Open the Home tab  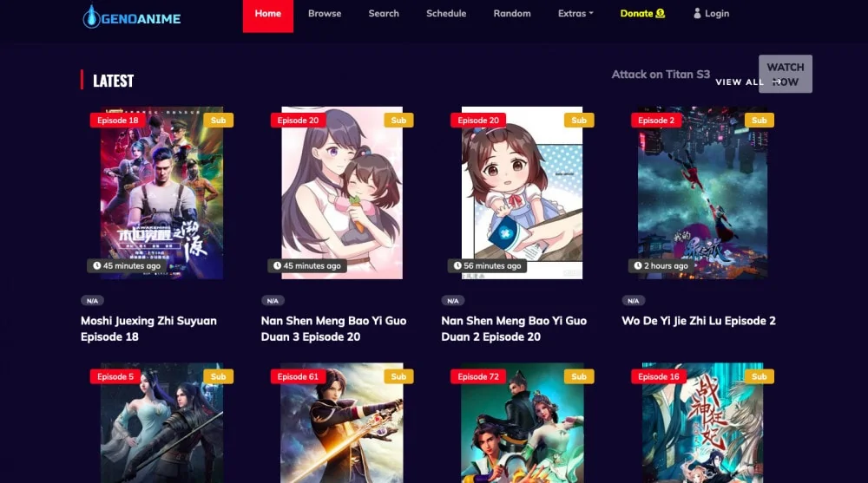tap(268, 15)
